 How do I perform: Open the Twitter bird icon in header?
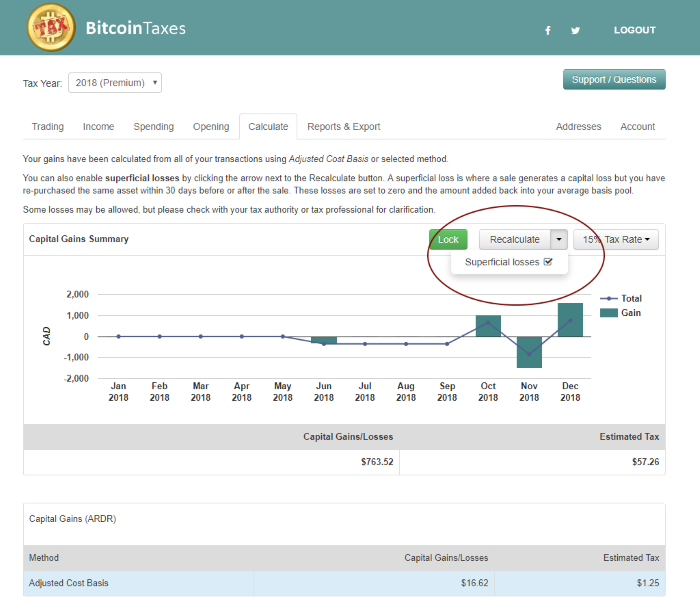click(575, 30)
